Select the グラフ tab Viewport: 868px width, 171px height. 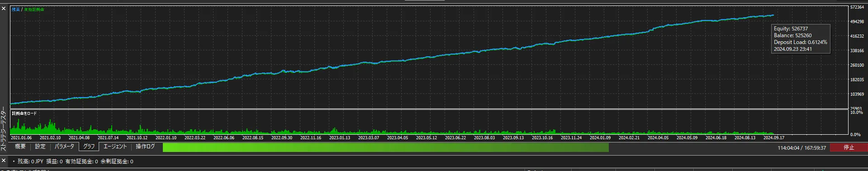pyautogui.click(x=89, y=147)
